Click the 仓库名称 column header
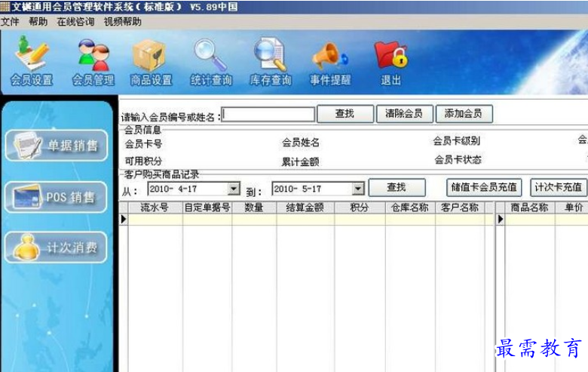The width and height of the screenshot is (588, 372). point(410,208)
